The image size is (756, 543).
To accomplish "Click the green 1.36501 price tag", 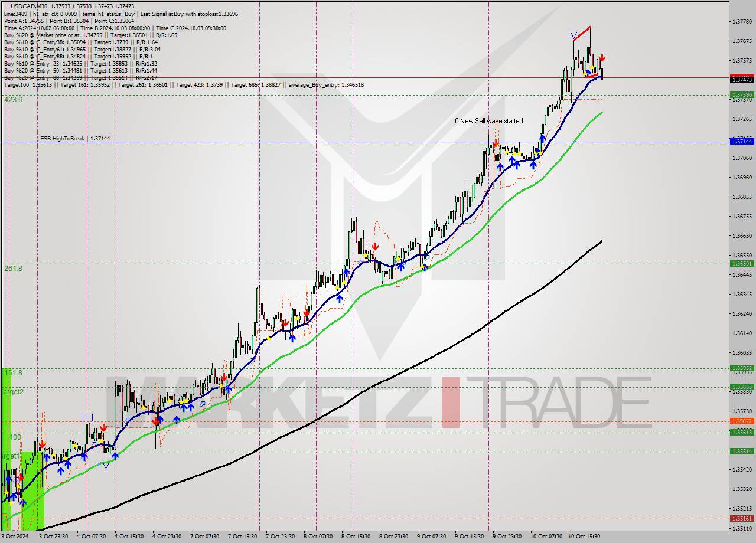I will (742, 264).
